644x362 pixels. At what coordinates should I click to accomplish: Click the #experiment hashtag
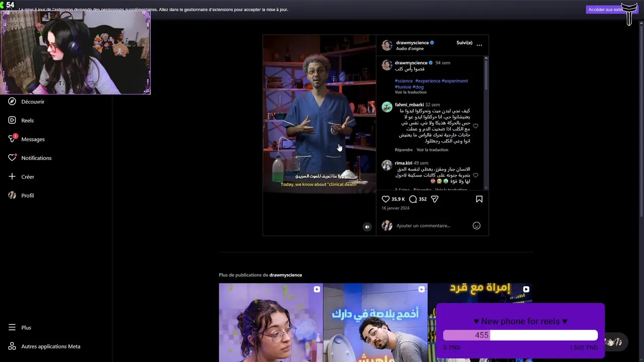click(x=455, y=81)
